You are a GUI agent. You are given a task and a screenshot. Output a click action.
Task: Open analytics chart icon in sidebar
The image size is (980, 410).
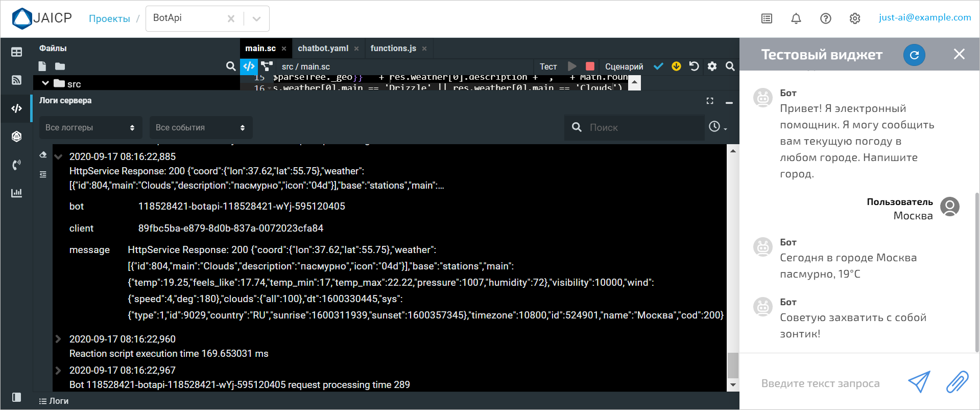(16, 193)
